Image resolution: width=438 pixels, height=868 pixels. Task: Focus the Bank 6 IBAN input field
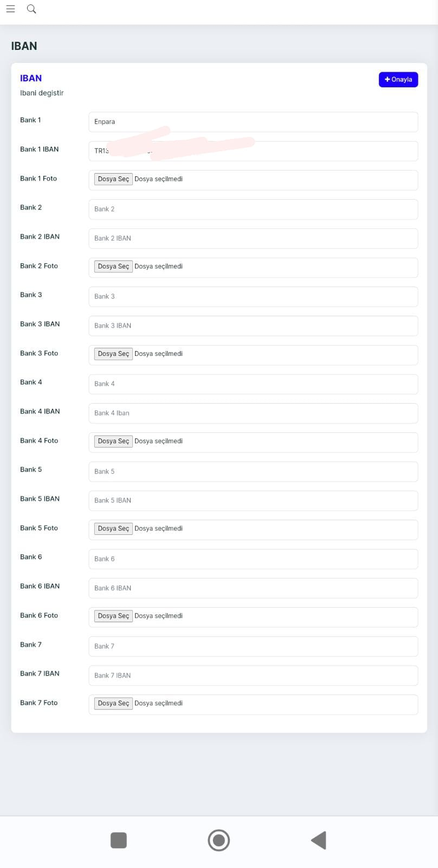[x=253, y=588]
